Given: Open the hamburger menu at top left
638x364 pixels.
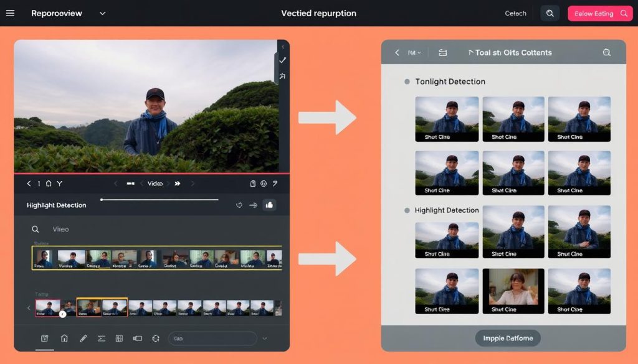Looking at the screenshot, I should coord(10,13).
